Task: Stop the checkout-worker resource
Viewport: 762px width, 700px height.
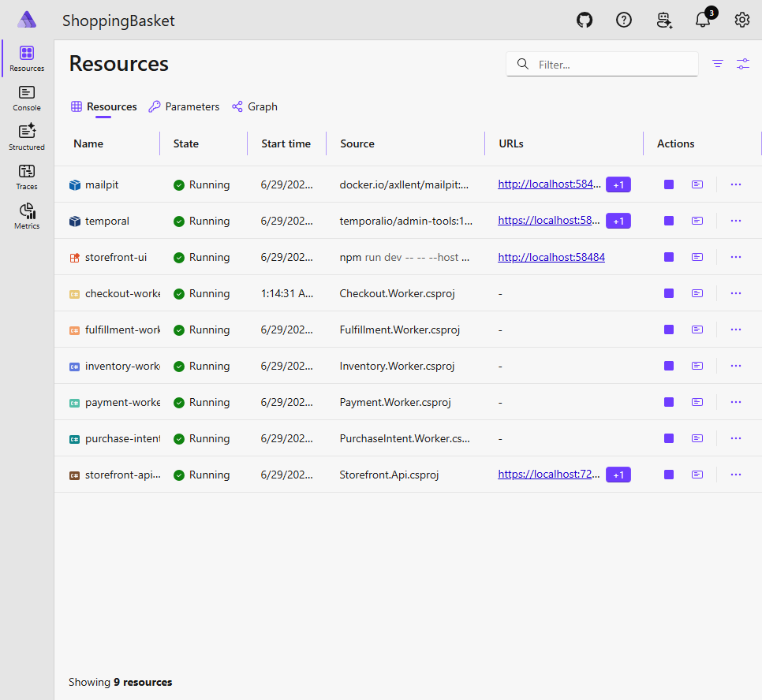Action: [x=669, y=293]
